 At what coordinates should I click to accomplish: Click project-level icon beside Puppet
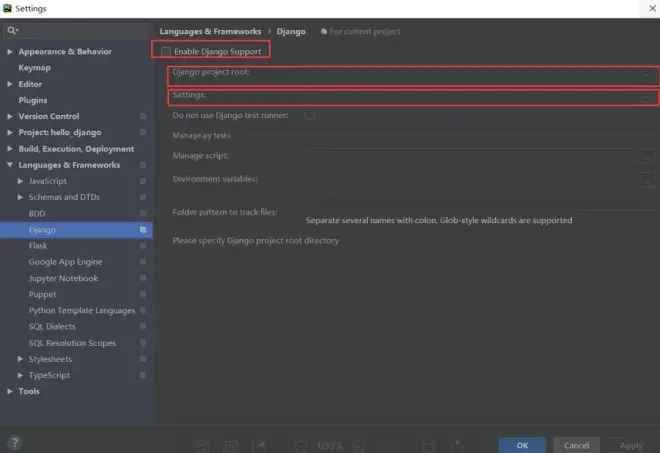tap(143, 294)
